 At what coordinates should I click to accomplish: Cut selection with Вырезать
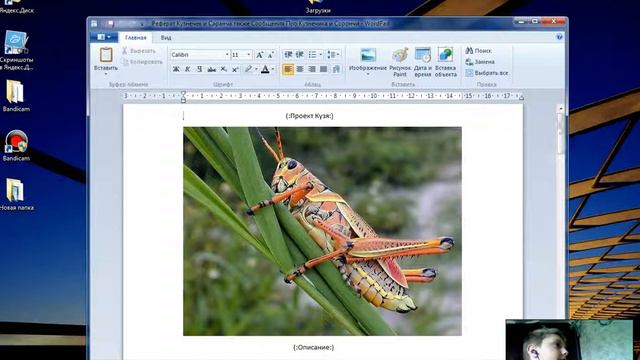(x=139, y=51)
